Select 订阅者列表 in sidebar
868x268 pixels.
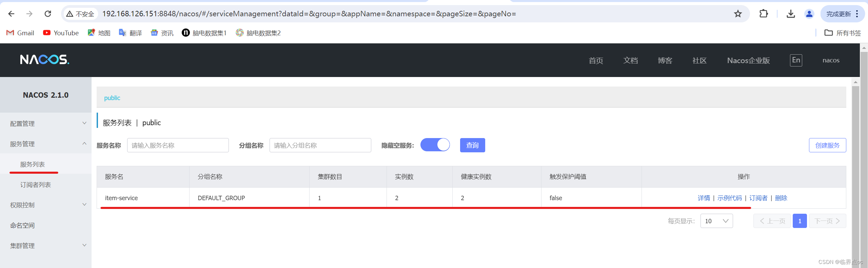[36, 185]
